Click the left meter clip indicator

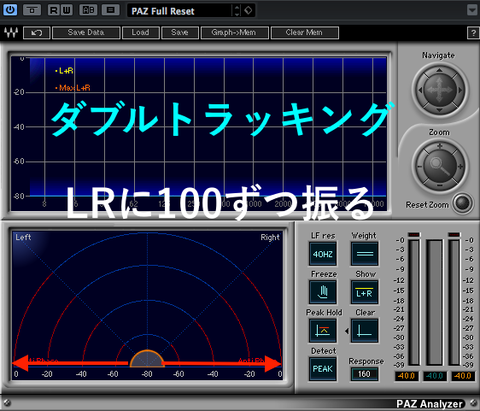(x=414, y=235)
